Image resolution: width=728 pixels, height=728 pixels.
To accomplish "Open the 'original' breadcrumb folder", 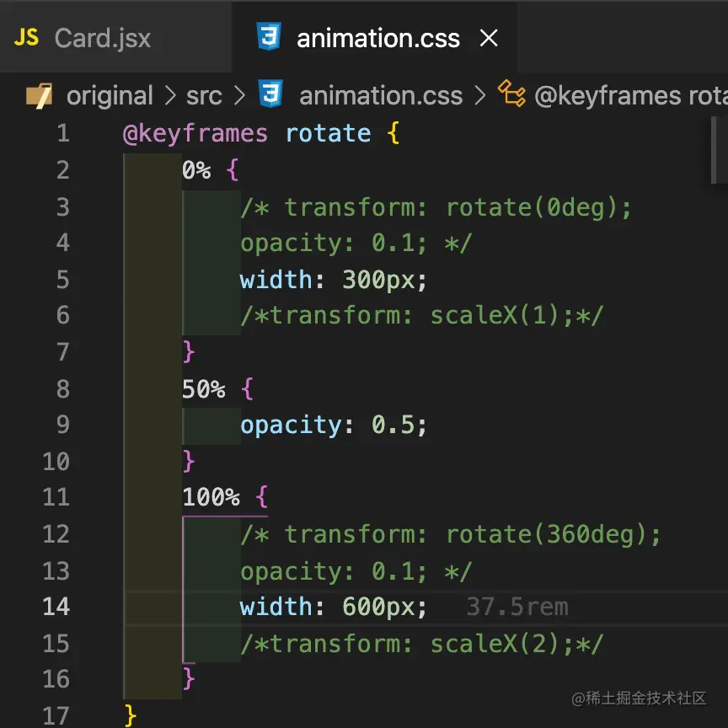I will click(110, 95).
